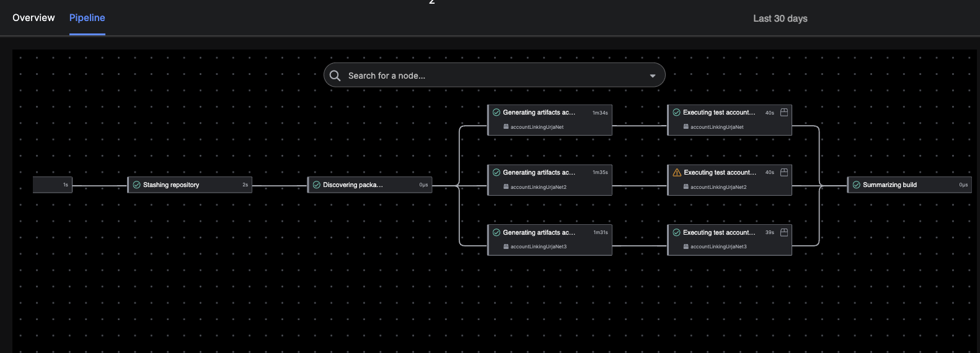Click warning icon on accountLinkingUrjaNet2 test node
This screenshot has width=980, height=353.
(677, 173)
